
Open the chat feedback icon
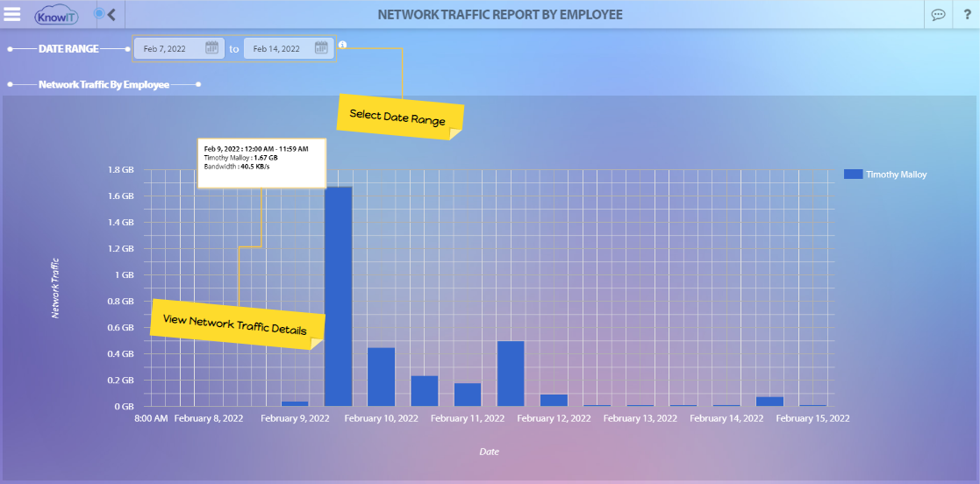tap(938, 15)
